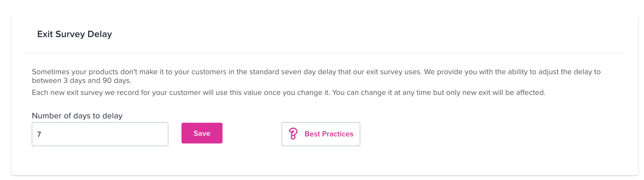Click the Exit Survey Delay heading

pos(75,34)
